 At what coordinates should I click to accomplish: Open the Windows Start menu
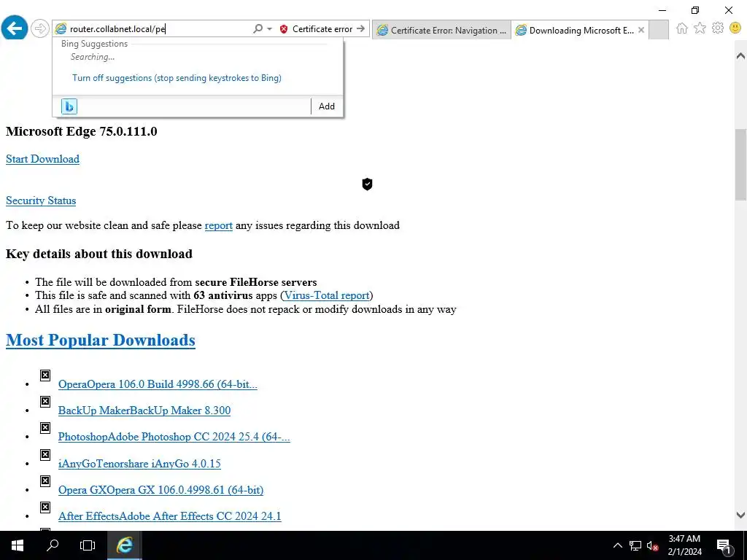(x=18, y=545)
